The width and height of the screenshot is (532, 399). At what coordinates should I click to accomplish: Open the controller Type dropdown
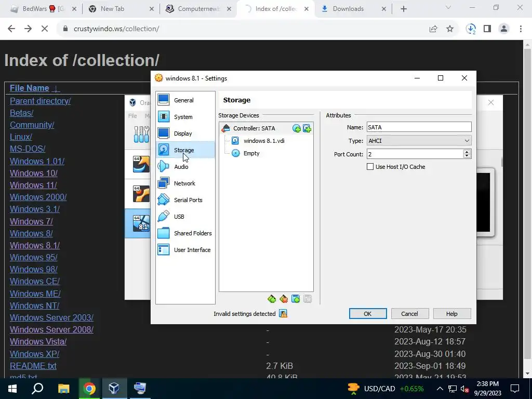coord(419,140)
